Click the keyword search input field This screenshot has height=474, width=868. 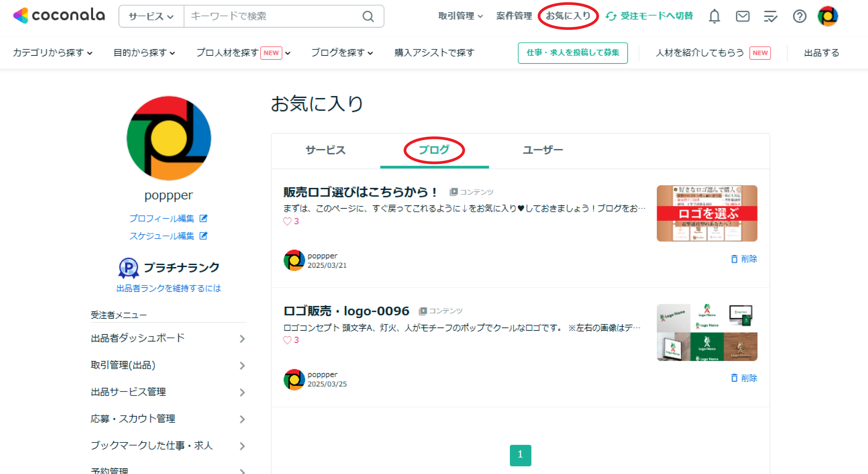coord(273,16)
